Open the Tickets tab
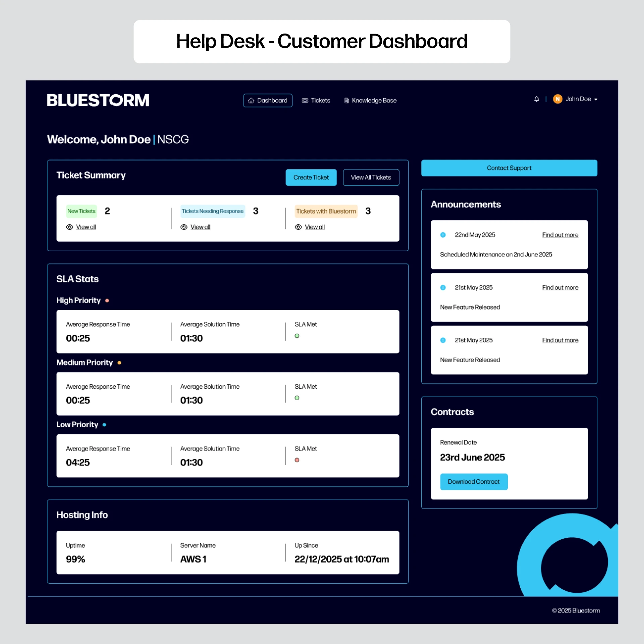This screenshot has height=644, width=644. point(316,100)
